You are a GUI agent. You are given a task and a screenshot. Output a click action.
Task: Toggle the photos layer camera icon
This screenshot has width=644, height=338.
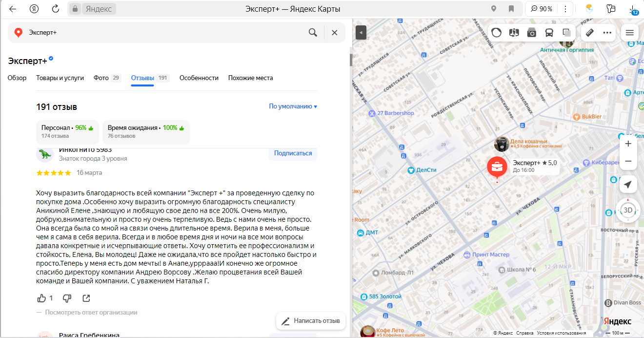(531, 33)
